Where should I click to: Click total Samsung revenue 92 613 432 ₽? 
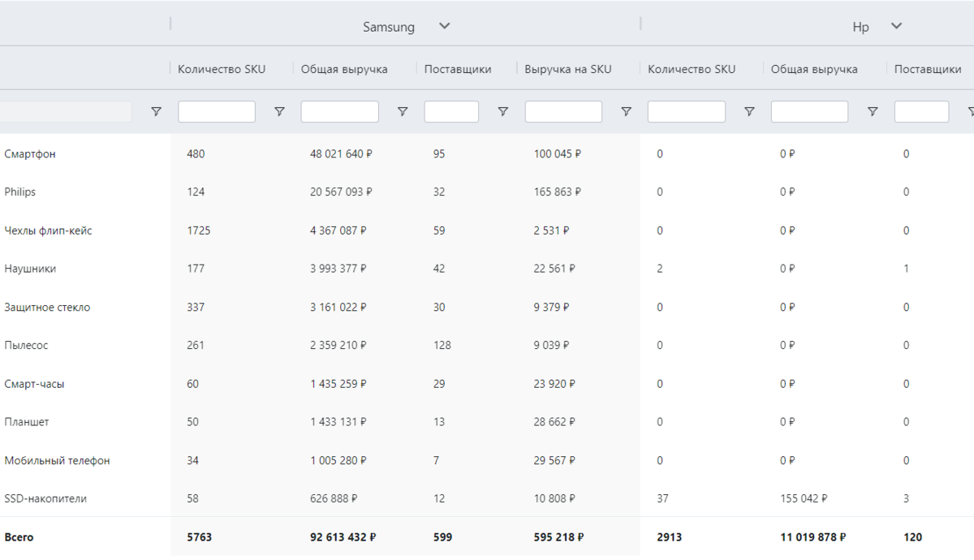343,536
